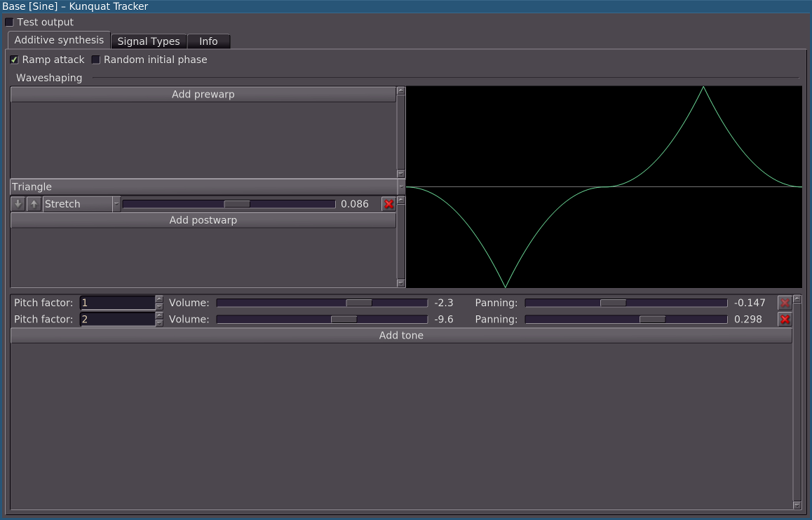Focus the Pitch factor field containing 2

(118, 320)
